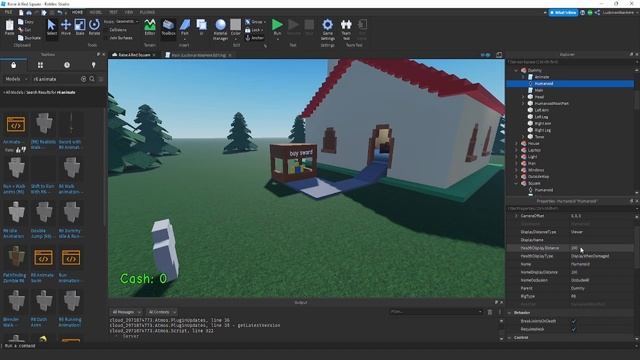Viewport: 640px width, 360px height.
Task: Toggle the BreakJointsOnDeath checkbox
Action: point(573,321)
